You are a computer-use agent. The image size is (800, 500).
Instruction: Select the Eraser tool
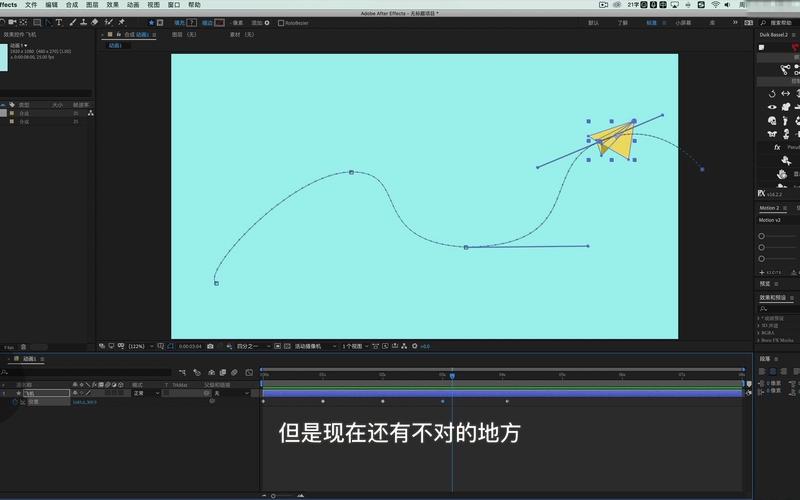pos(94,22)
